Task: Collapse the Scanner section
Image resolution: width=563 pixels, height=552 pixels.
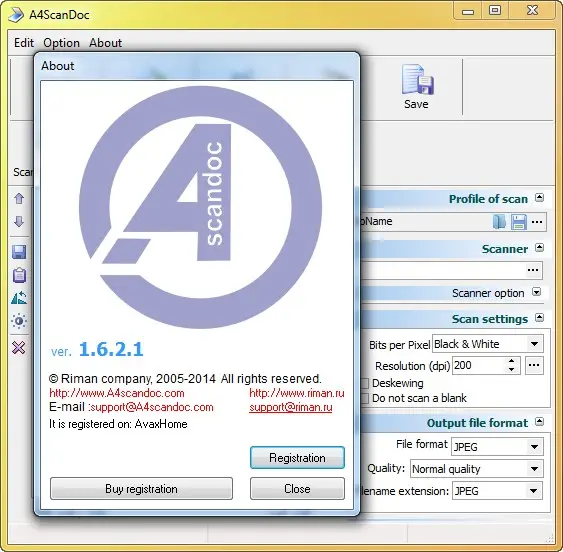Action: tap(539, 247)
